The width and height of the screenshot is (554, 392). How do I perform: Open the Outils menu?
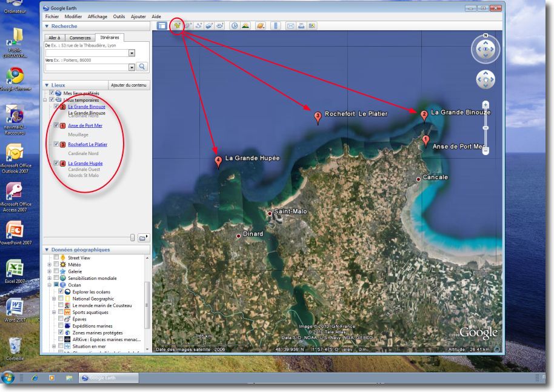point(119,16)
